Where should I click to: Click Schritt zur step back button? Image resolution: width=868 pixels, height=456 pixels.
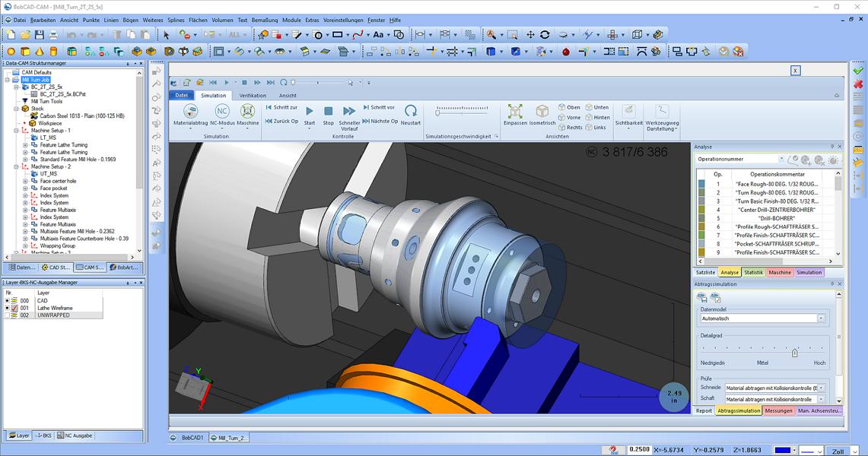pos(281,107)
